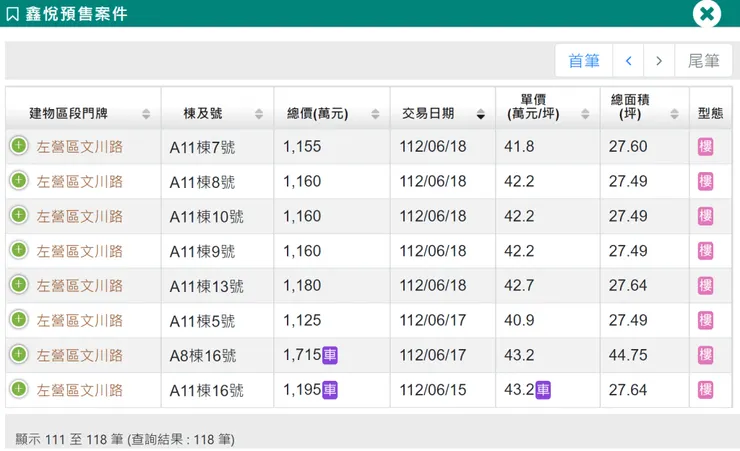Viewport: 740px width, 451px height.
Task: Click the bookmark icon beside 鑫悅預售案件
Action: click(13, 14)
